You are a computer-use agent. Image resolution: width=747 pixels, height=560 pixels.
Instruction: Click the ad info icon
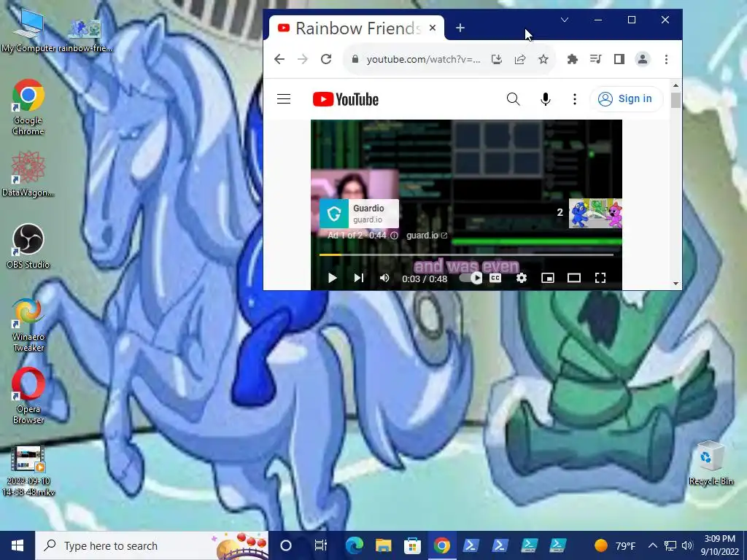[x=394, y=236]
